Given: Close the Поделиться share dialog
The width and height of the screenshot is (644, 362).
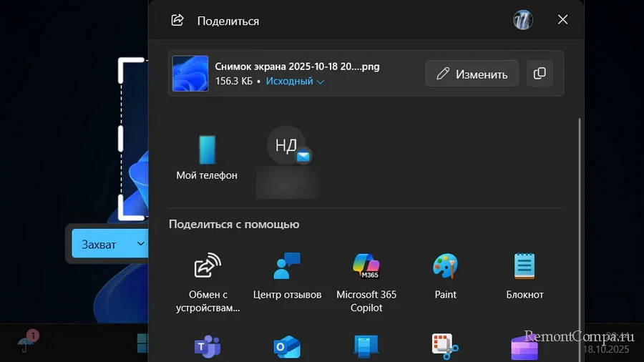Looking at the screenshot, I should (562, 20).
